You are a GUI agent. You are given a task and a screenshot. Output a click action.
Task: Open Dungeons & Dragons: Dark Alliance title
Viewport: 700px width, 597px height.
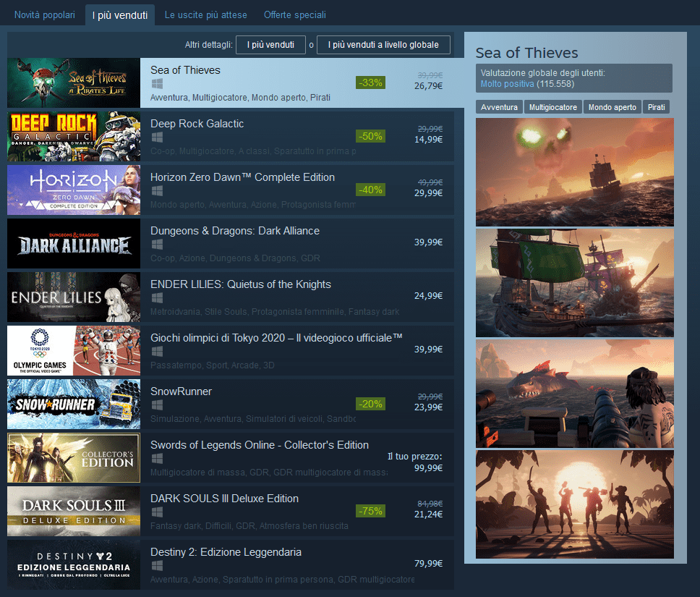235,231
